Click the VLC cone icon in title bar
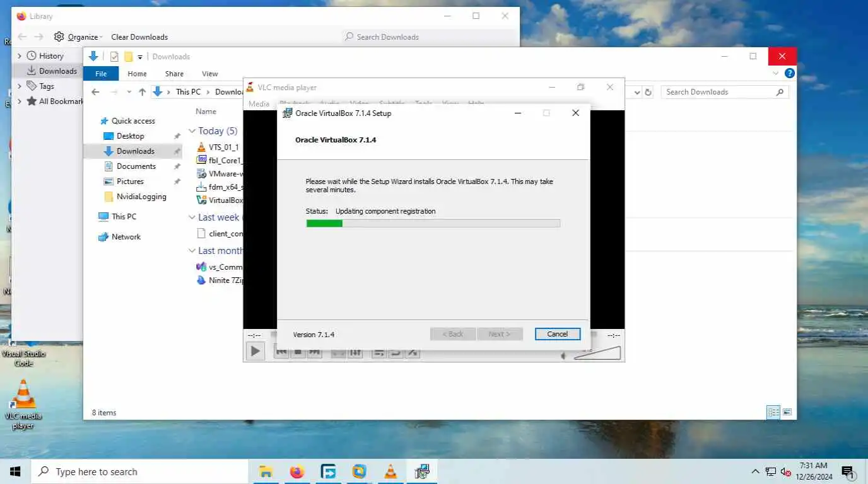 click(x=250, y=88)
